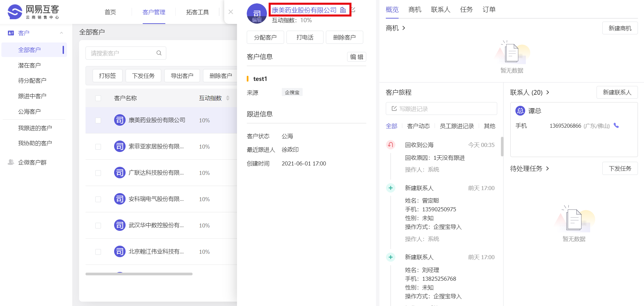
Task: Click the 打标签 toolbar button
Action: tap(107, 76)
